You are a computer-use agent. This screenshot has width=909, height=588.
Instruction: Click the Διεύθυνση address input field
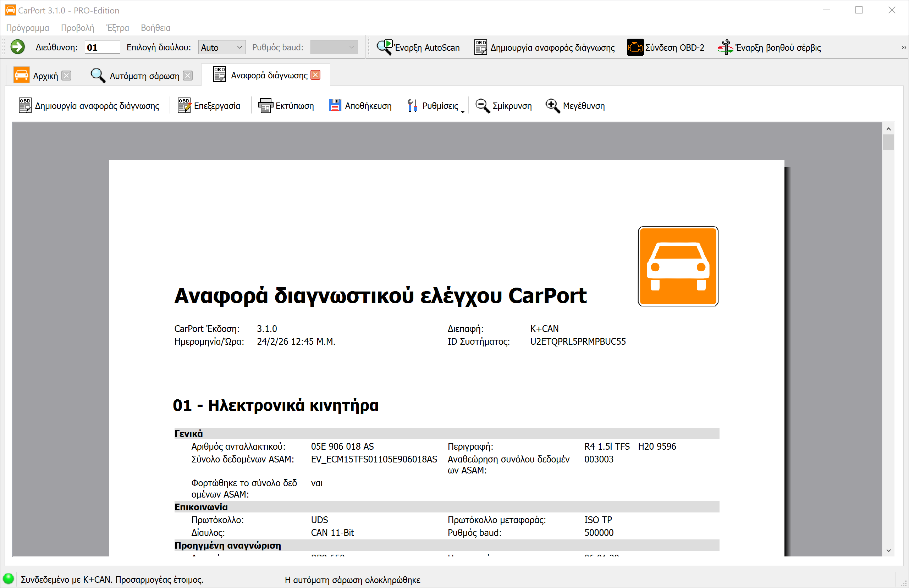tap(102, 48)
